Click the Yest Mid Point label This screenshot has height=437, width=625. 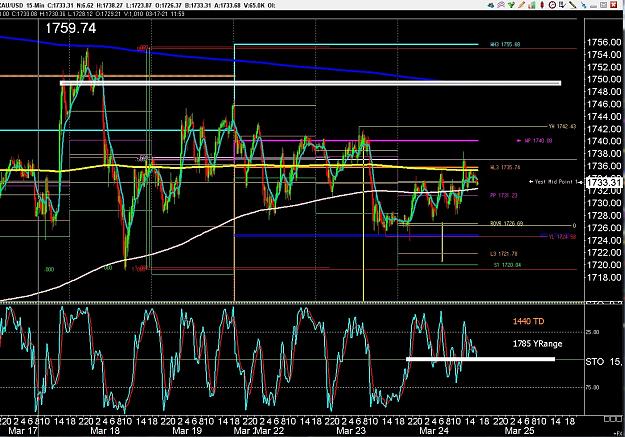[x=553, y=182]
